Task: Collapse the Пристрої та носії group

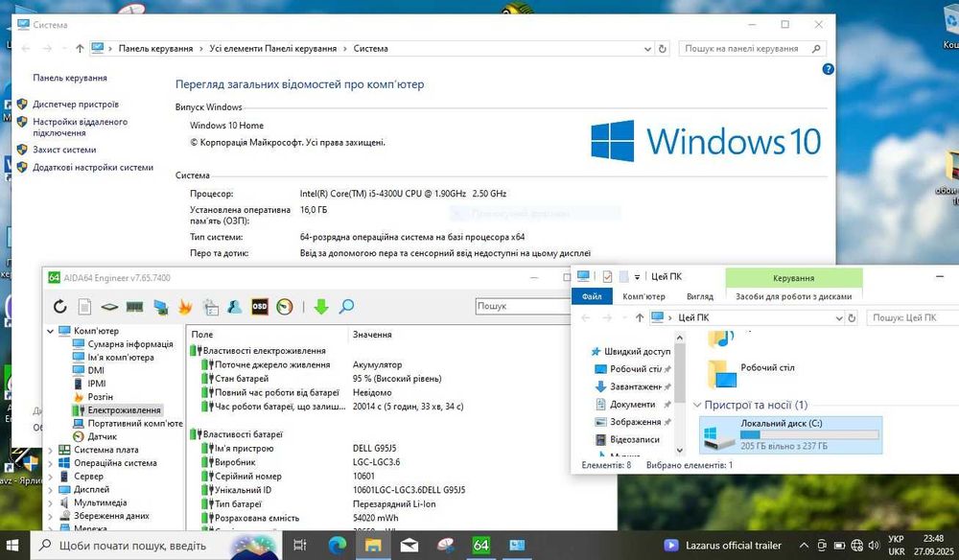Action: (697, 405)
